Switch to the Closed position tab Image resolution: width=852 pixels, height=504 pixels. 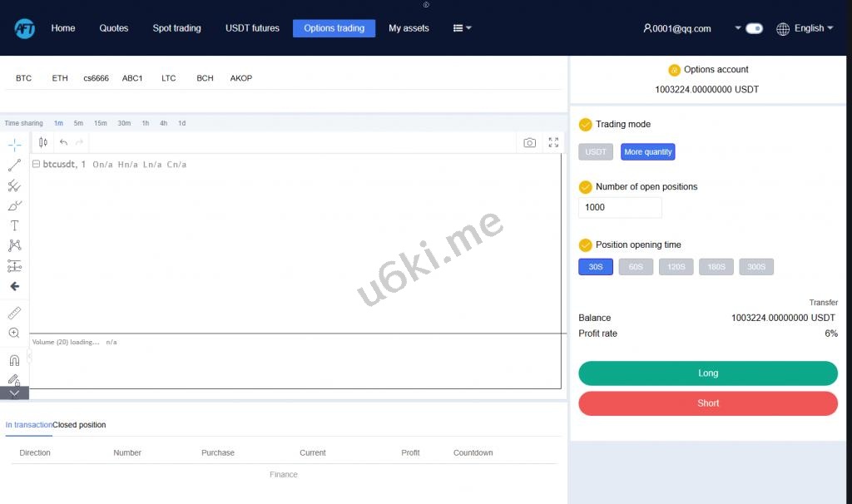80,425
